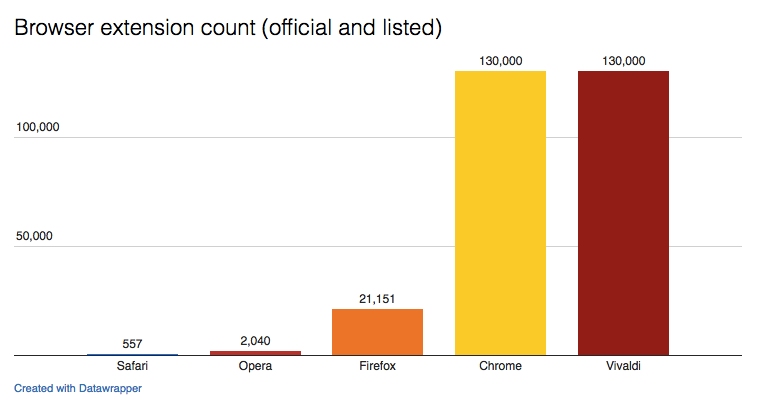757x409 pixels.
Task: Click the 2,040 value label
Action: click(255, 341)
